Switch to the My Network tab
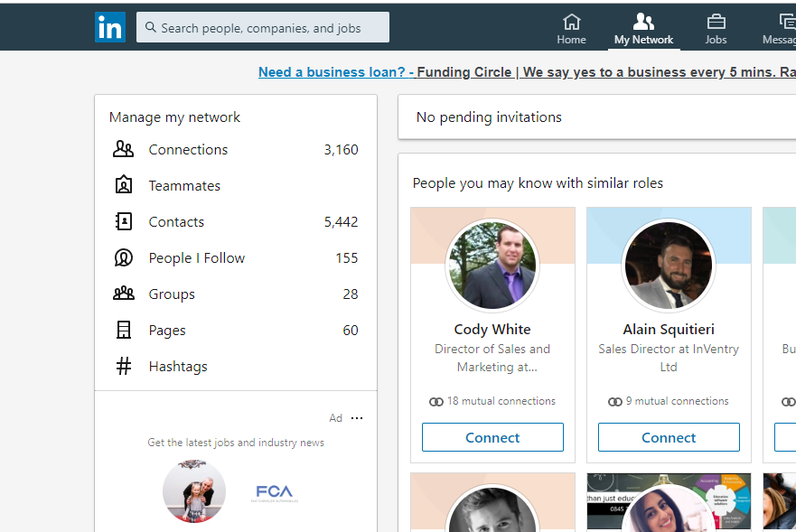Image resolution: width=796 pixels, height=532 pixels. tap(643, 27)
